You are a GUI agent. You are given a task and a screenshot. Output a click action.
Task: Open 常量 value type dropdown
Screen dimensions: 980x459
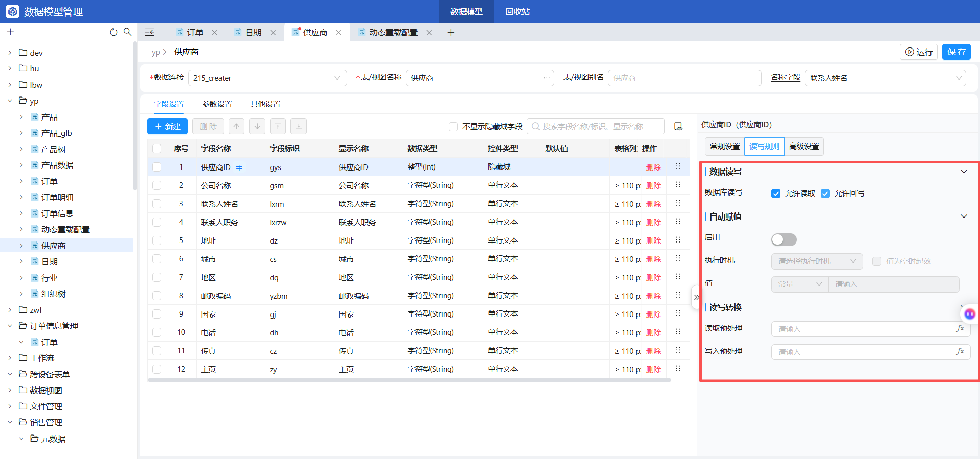pos(799,284)
